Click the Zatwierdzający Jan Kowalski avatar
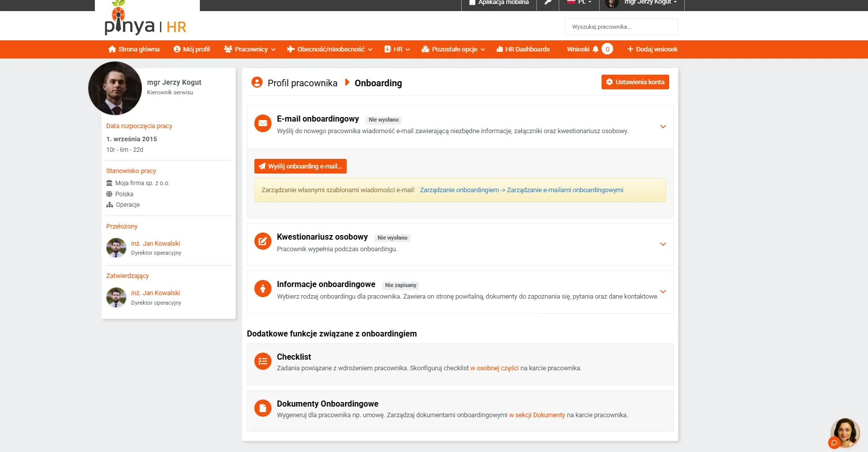Screen dimensions: 868x452 pos(116,297)
